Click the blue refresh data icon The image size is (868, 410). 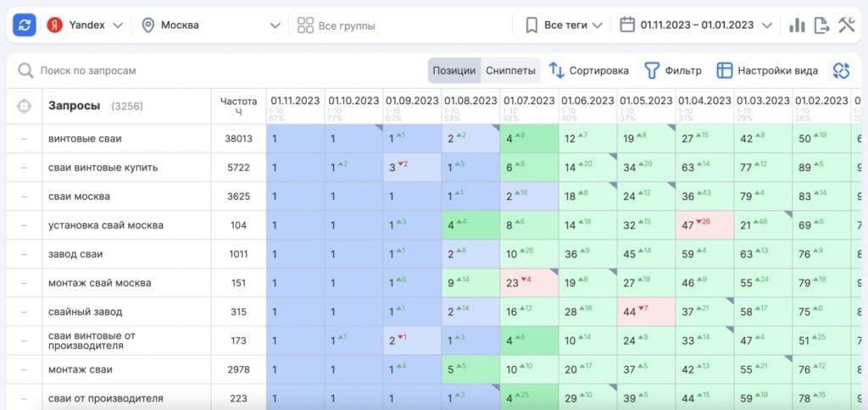point(24,25)
